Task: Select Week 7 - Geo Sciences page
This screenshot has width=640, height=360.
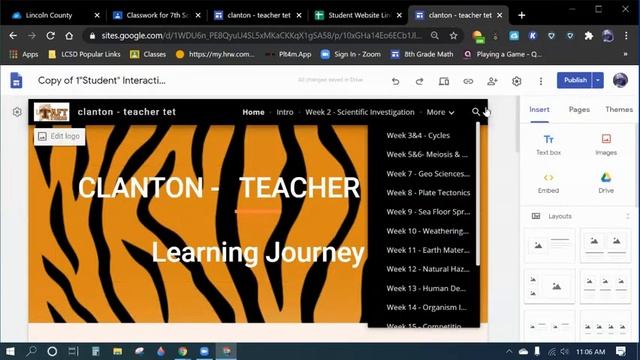Action: coord(428,173)
